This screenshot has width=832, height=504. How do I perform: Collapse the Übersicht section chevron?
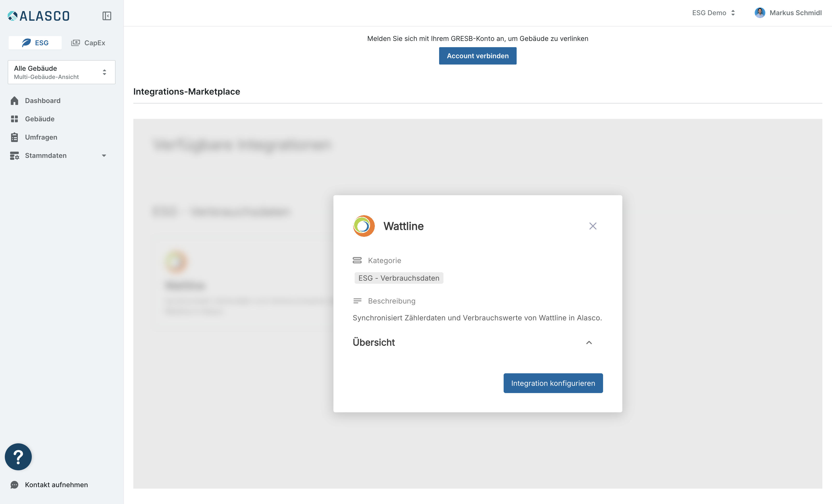coord(589,342)
